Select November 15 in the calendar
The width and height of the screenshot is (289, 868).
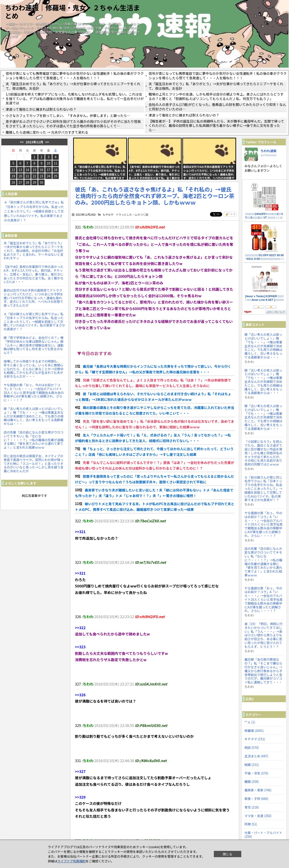34,170
